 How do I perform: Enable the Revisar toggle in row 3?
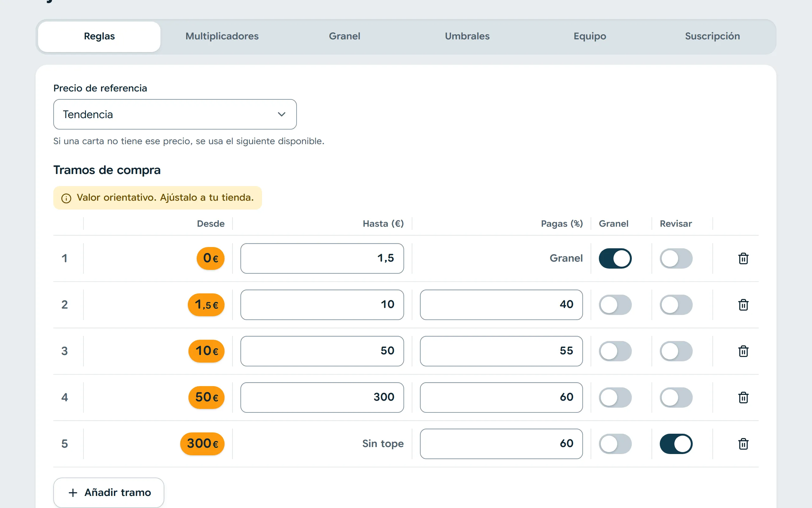point(676,351)
